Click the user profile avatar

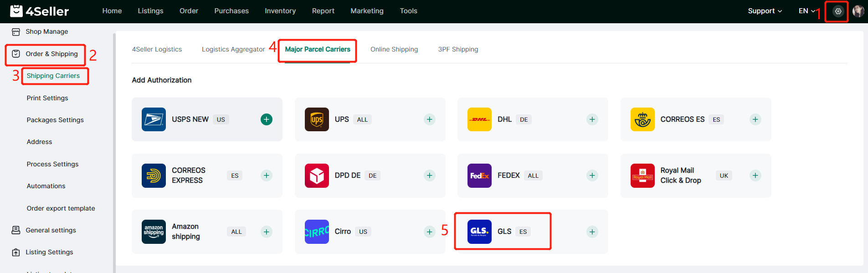tap(858, 11)
